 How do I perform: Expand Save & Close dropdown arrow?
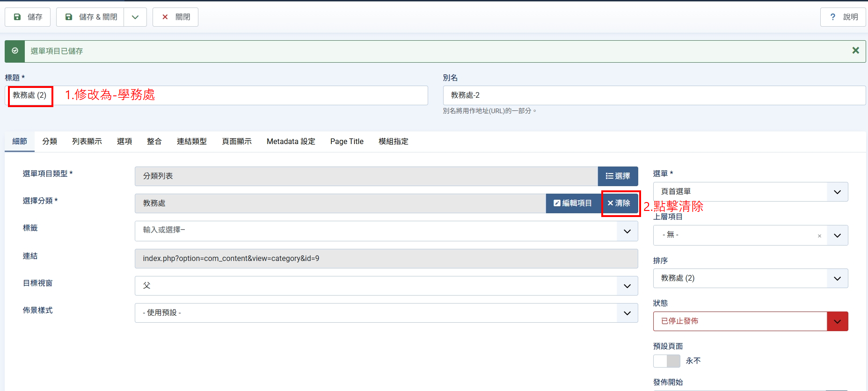[135, 17]
